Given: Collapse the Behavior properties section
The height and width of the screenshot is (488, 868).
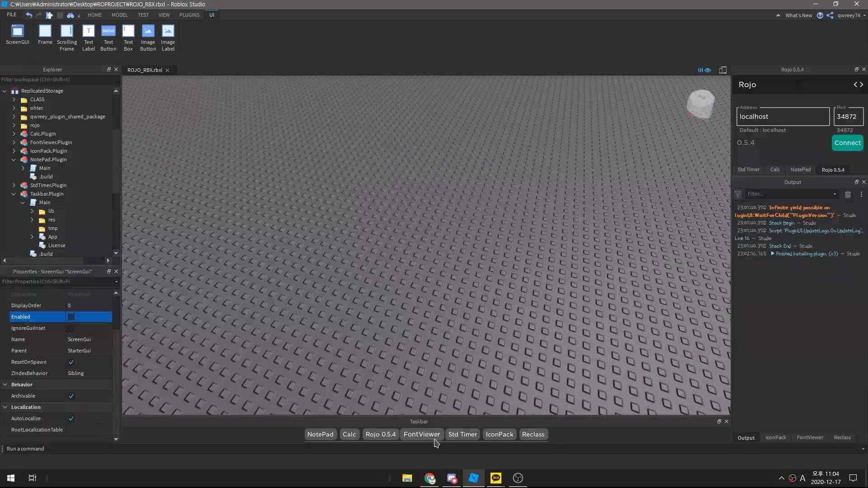Looking at the screenshot, I should click(x=5, y=385).
